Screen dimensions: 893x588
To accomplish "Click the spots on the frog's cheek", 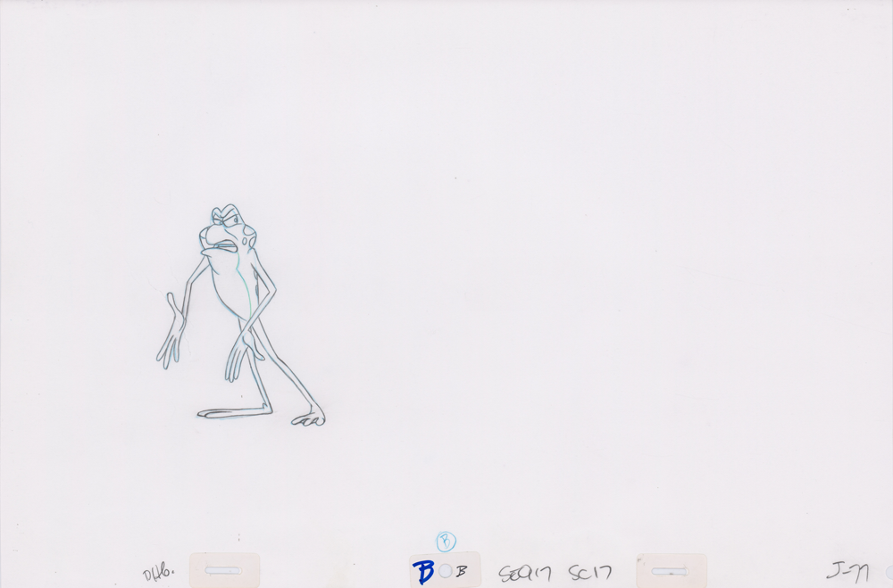I will pyautogui.click(x=246, y=239).
